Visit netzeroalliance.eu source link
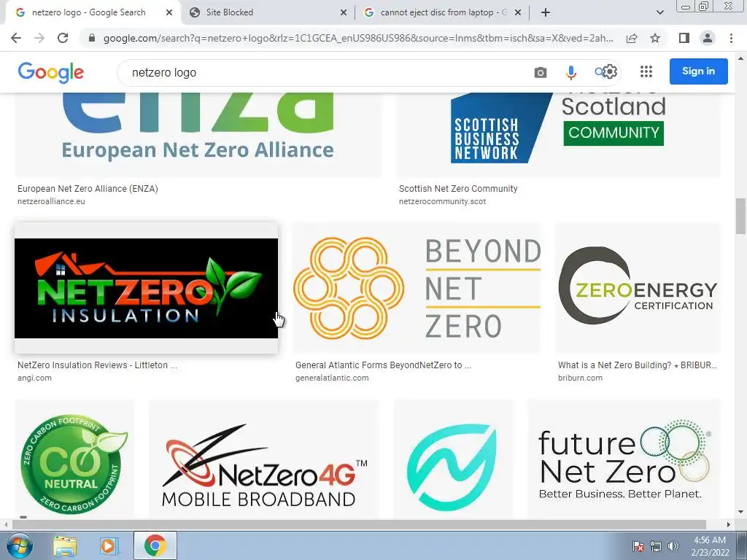The image size is (747, 560). click(52, 201)
